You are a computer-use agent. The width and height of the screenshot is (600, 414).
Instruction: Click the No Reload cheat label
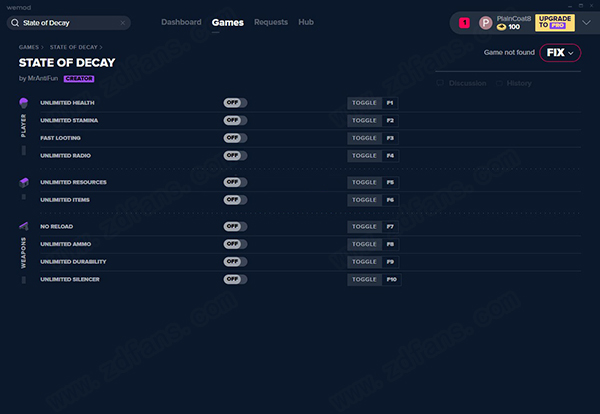[x=57, y=227]
